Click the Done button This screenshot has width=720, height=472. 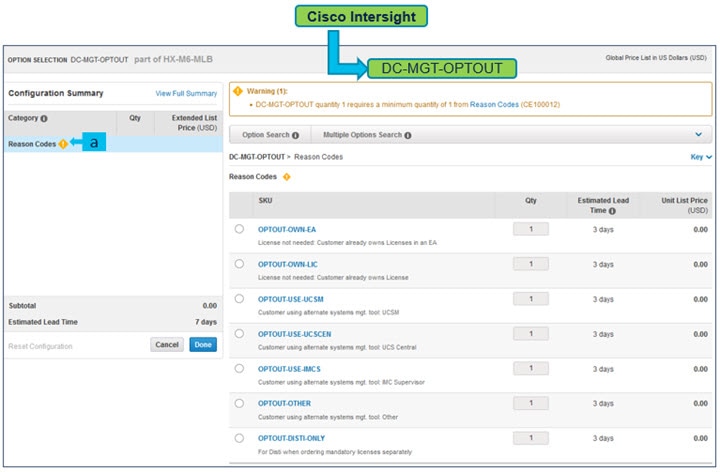pyautogui.click(x=203, y=345)
